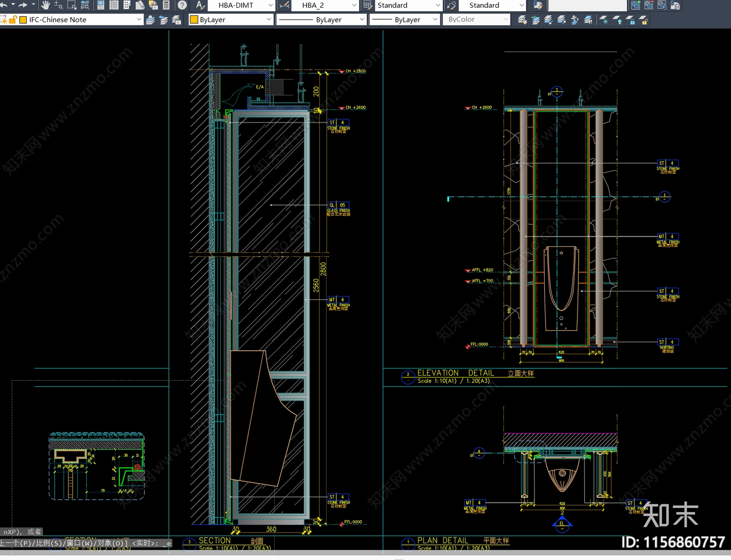
Task: Click the Help question mark icon
Action: (x=182, y=5)
